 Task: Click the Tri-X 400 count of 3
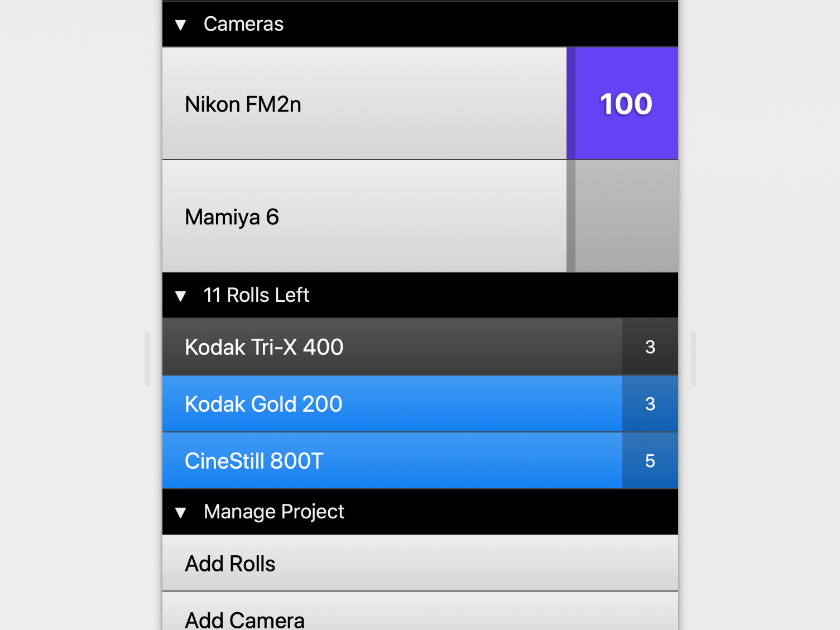pos(650,347)
